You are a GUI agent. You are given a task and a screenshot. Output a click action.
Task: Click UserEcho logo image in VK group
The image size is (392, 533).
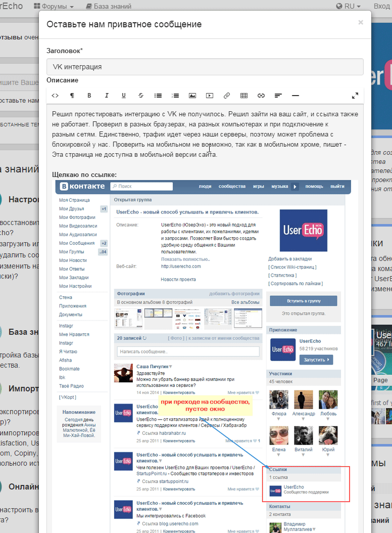pos(303,231)
